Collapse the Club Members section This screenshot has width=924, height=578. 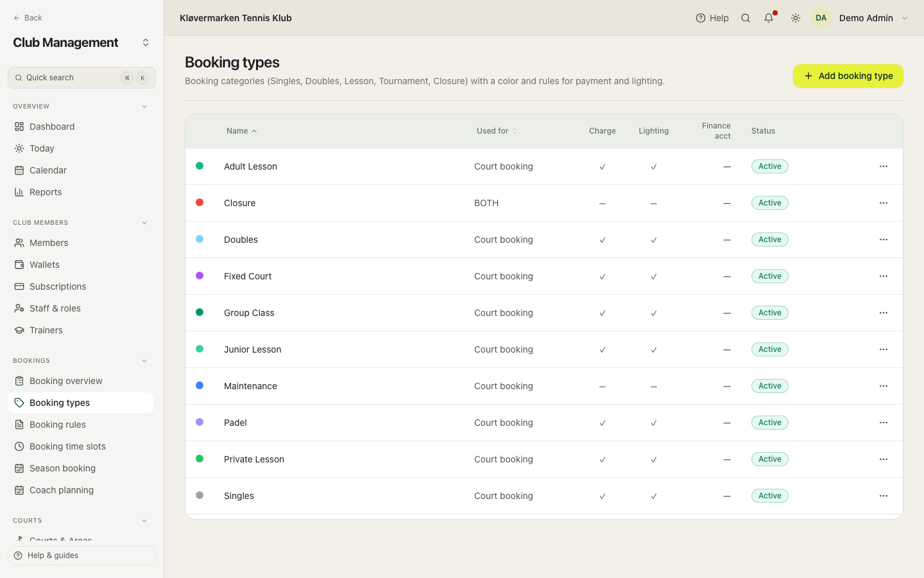tap(144, 223)
